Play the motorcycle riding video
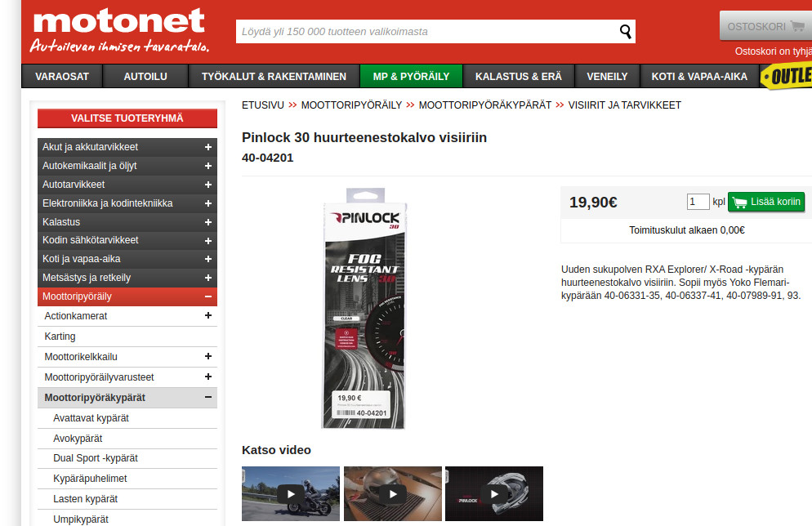This screenshot has width=812, height=526. pyautogui.click(x=291, y=494)
